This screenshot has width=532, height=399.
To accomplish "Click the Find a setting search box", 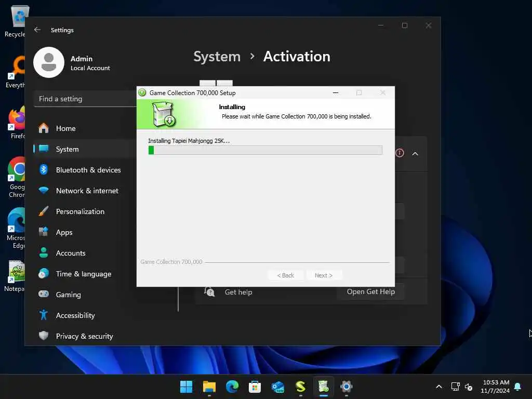I will click(x=85, y=99).
